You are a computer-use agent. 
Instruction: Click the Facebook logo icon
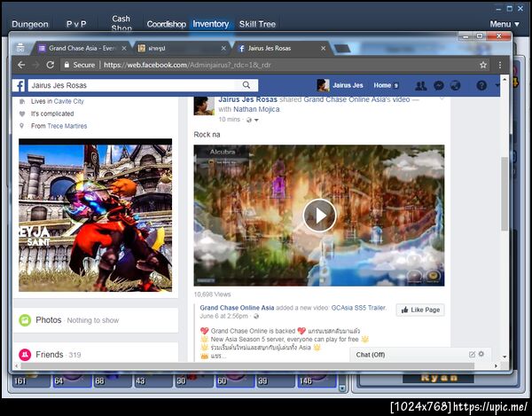coord(20,85)
